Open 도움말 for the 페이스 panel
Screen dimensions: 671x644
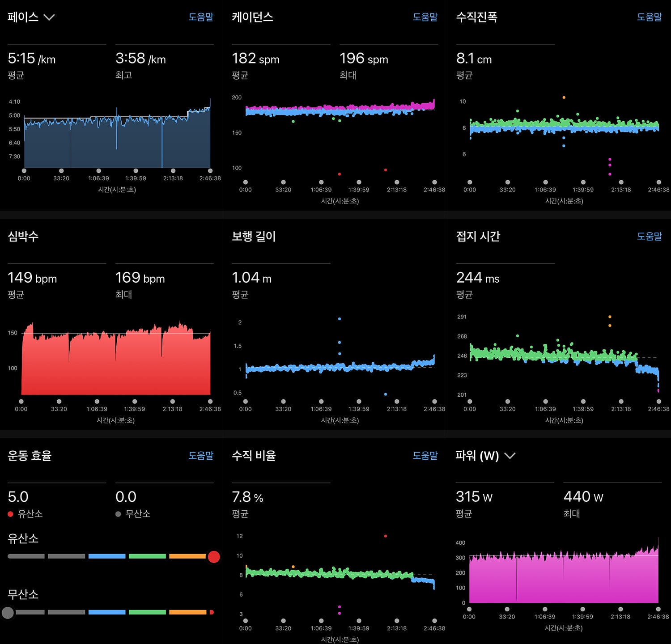201,17
